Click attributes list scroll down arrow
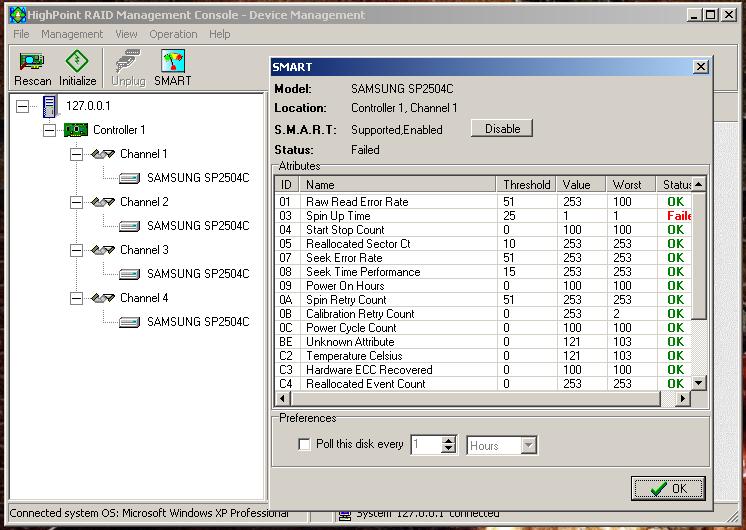 pos(698,383)
